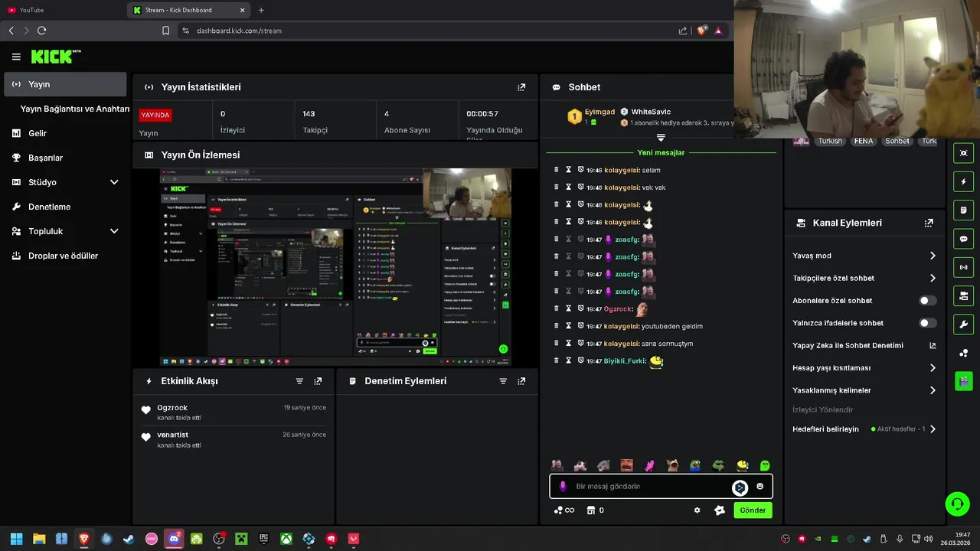
Task: Select the lightning bolt widget in right sidebar
Action: point(963,182)
